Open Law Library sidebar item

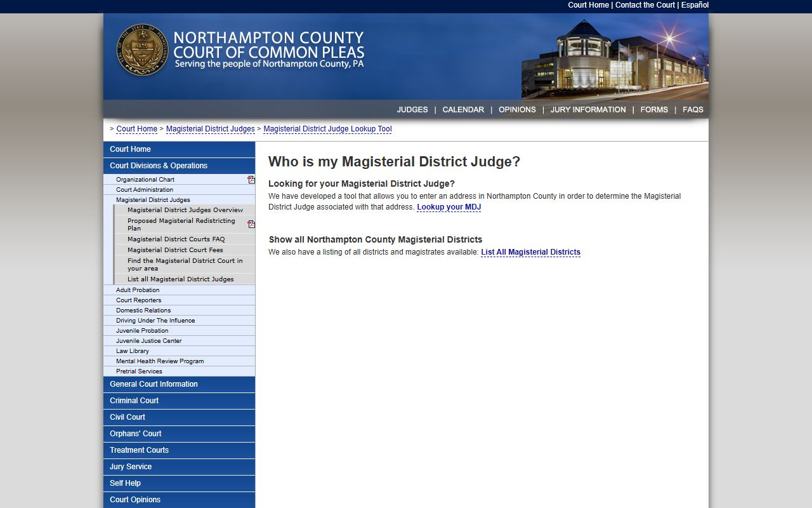[179, 351]
